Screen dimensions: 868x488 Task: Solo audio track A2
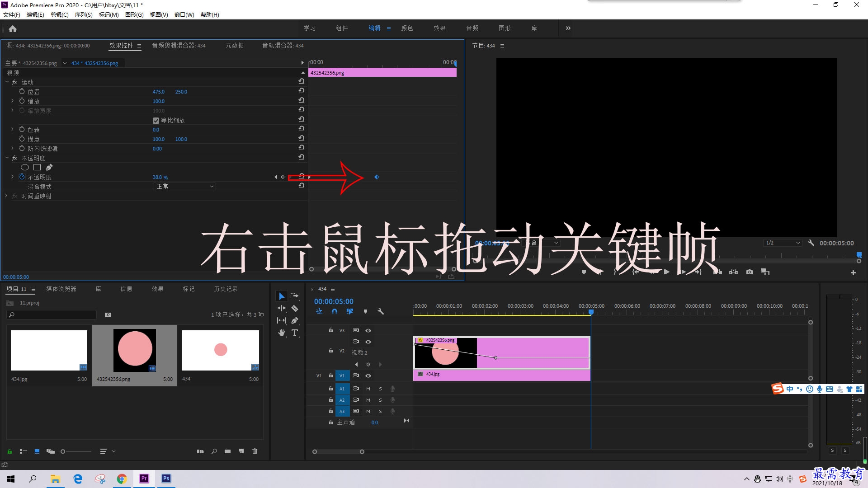click(380, 400)
